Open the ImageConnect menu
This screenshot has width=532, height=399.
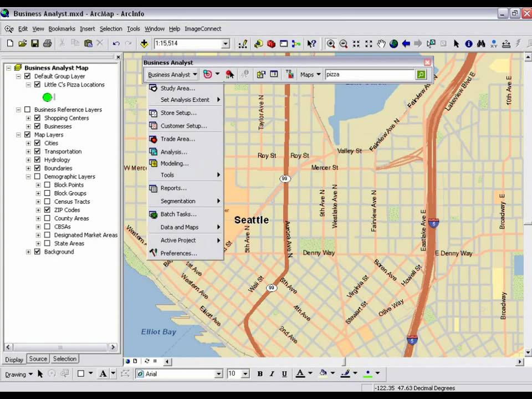pyautogui.click(x=203, y=29)
